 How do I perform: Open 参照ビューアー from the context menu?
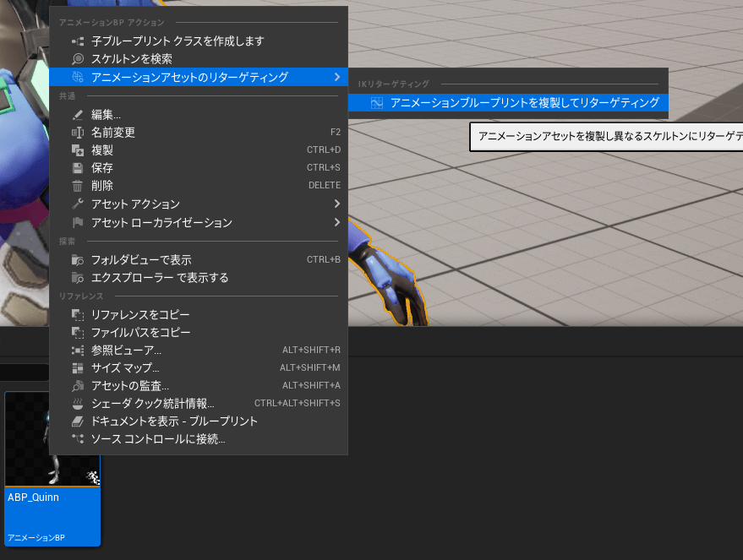tap(126, 351)
